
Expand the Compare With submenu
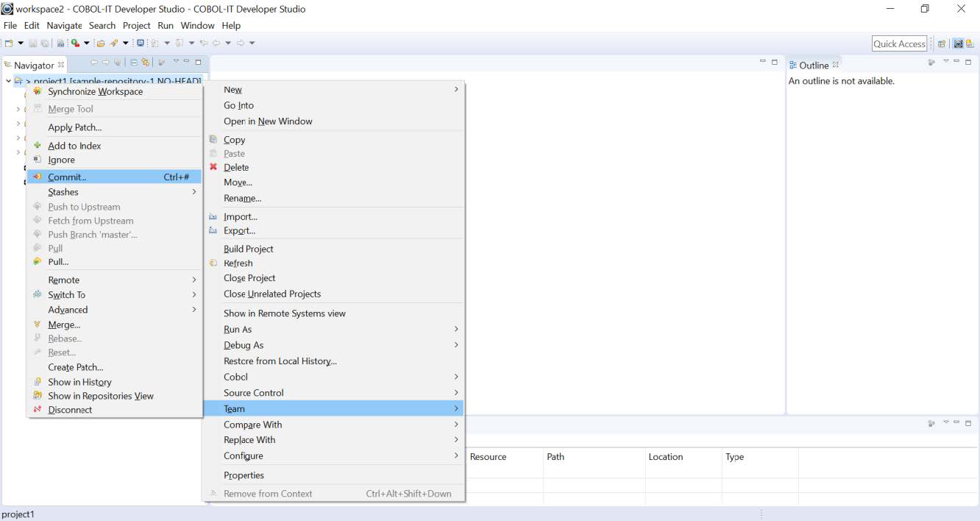pos(455,425)
